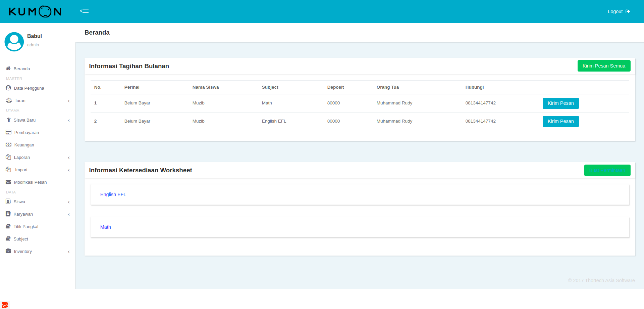Expand the Laporan submenu chevron
This screenshot has height=309, width=644.
pos(69,158)
